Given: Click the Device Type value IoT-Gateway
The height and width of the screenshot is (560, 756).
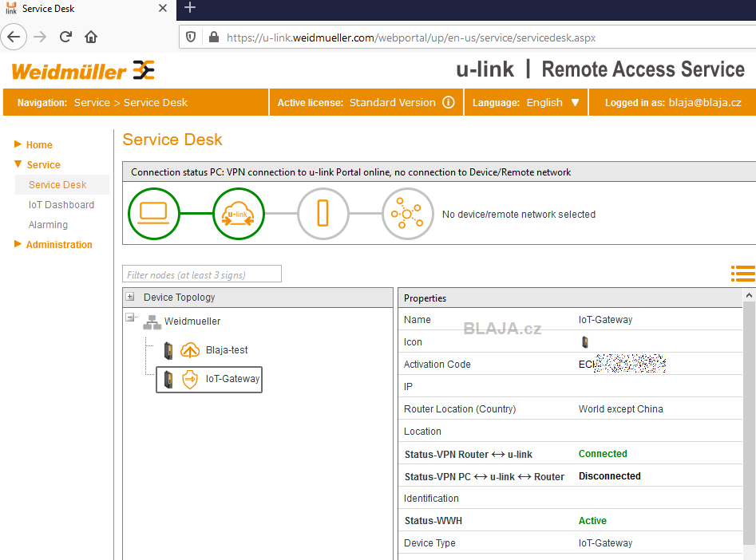Looking at the screenshot, I should click(605, 543).
